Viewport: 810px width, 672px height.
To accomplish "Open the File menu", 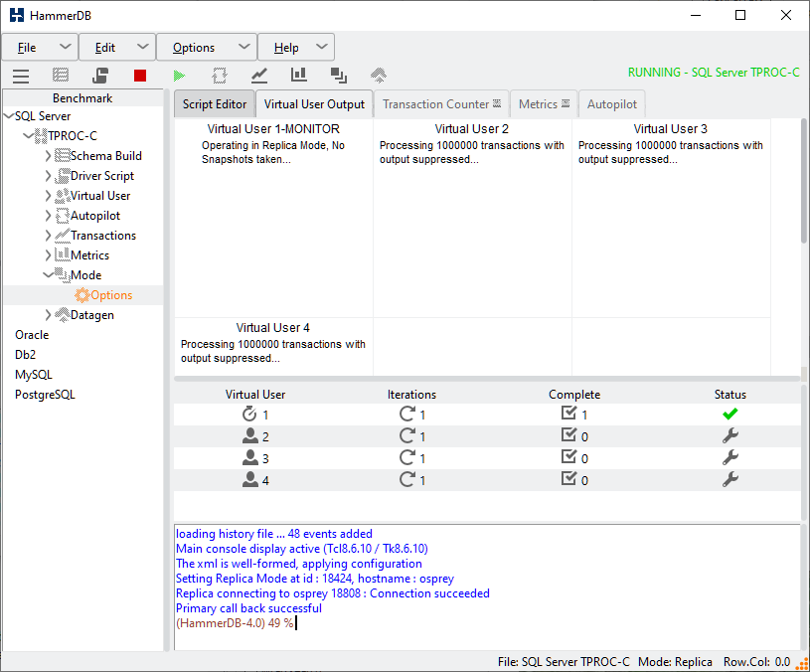I will tap(41, 48).
